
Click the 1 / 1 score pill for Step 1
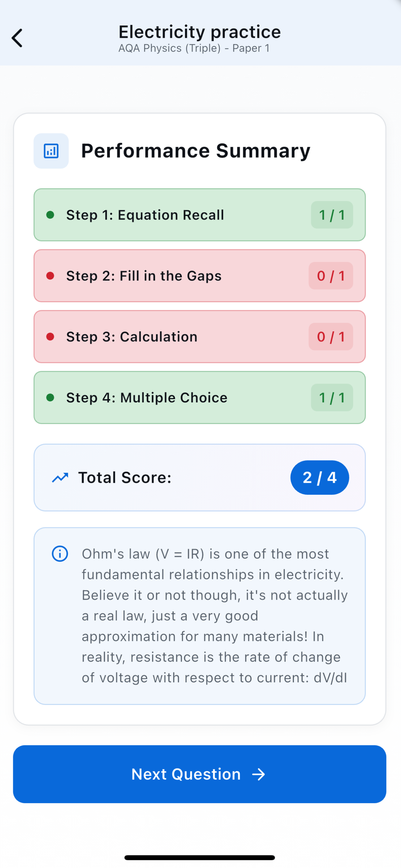(332, 215)
